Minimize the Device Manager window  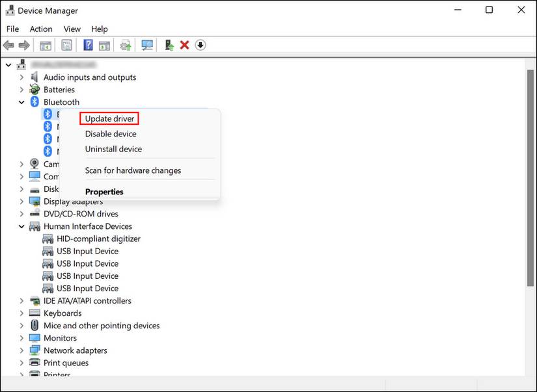pyautogui.click(x=458, y=10)
